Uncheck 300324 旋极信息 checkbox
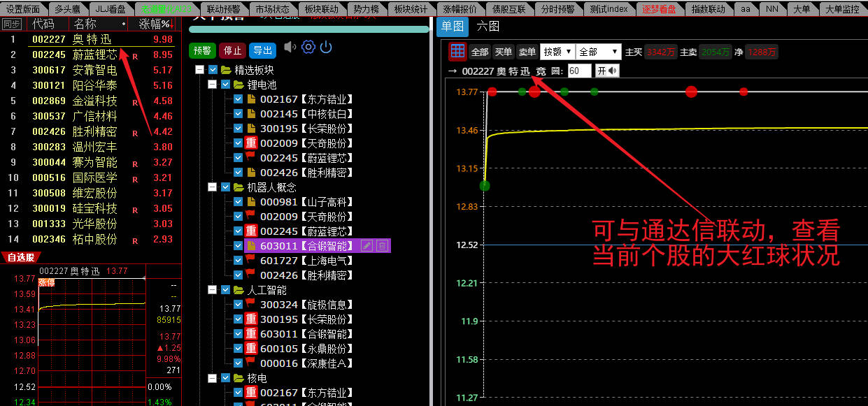This screenshot has width=868, height=406. point(239,304)
